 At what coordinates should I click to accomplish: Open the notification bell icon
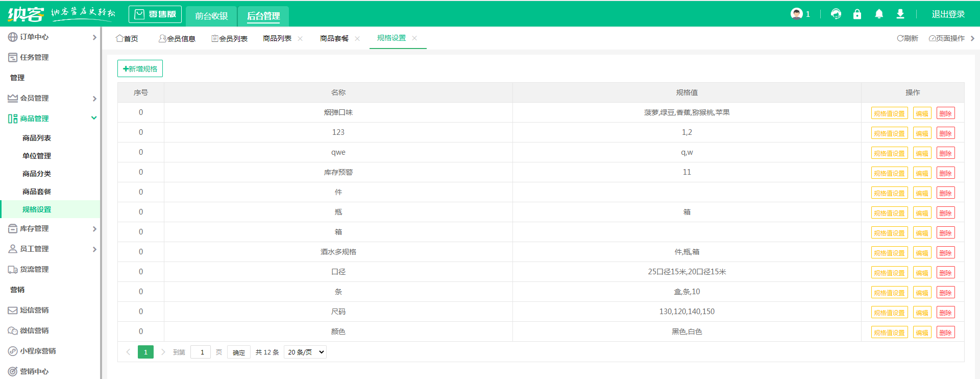[x=879, y=14]
